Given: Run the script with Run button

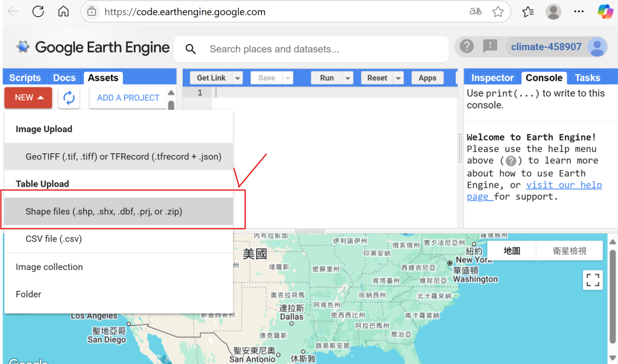Looking at the screenshot, I should click(x=327, y=78).
